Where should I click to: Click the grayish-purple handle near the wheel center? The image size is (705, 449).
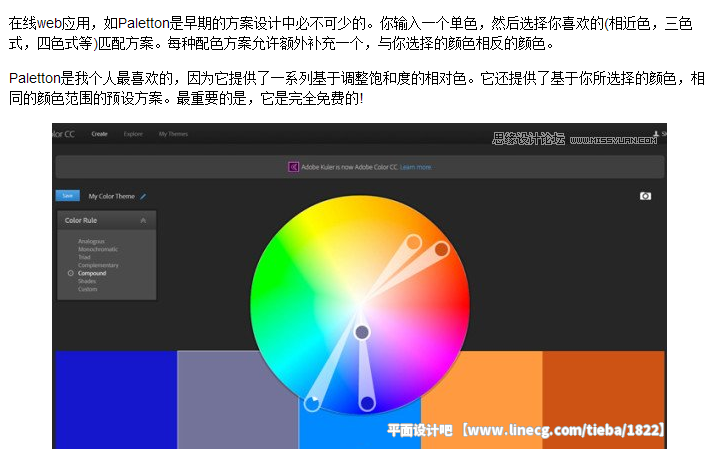[x=362, y=333]
